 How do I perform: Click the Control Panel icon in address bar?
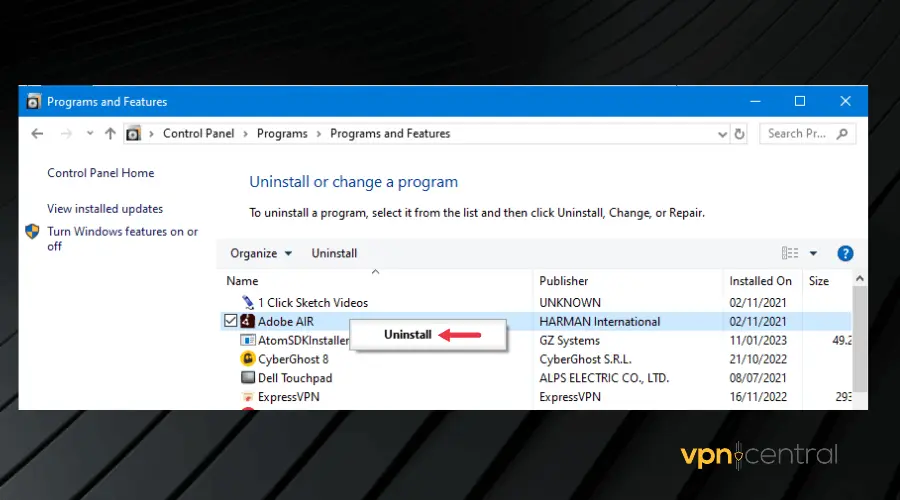pyautogui.click(x=133, y=134)
